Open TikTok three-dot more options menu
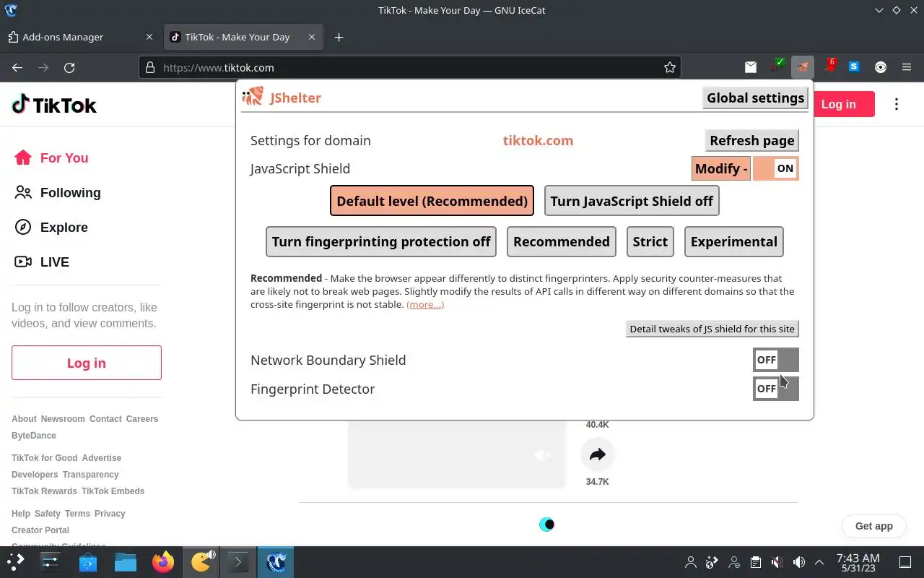924x578 pixels. click(897, 104)
